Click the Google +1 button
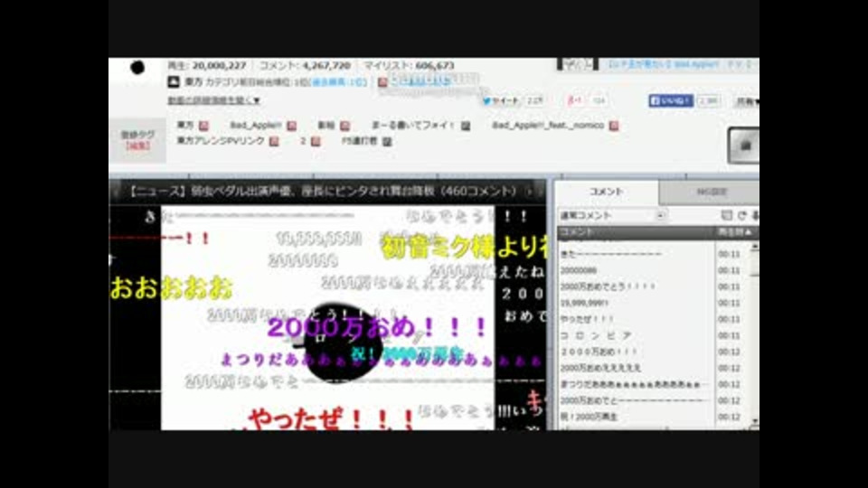The height and width of the screenshot is (488, 868). pyautogui.click(x=575, y=100)
